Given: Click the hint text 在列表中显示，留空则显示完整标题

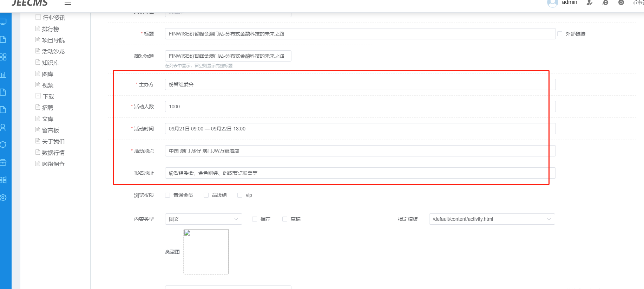Looking at the screenshot, I should click(x=199, y=66).
